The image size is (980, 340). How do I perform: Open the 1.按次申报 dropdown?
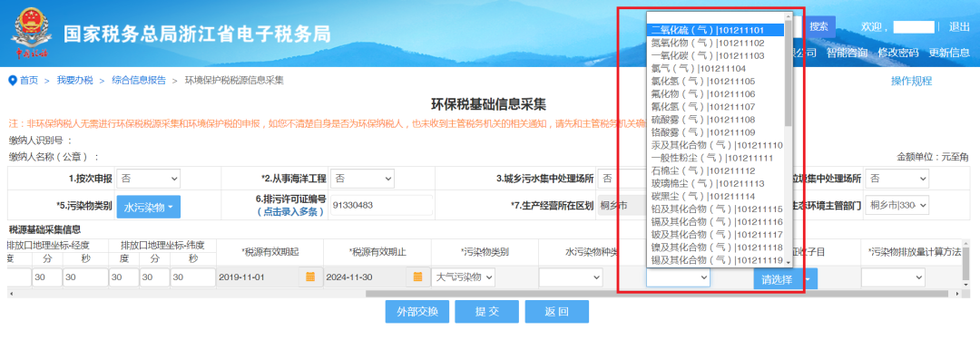tap(148, 179)
